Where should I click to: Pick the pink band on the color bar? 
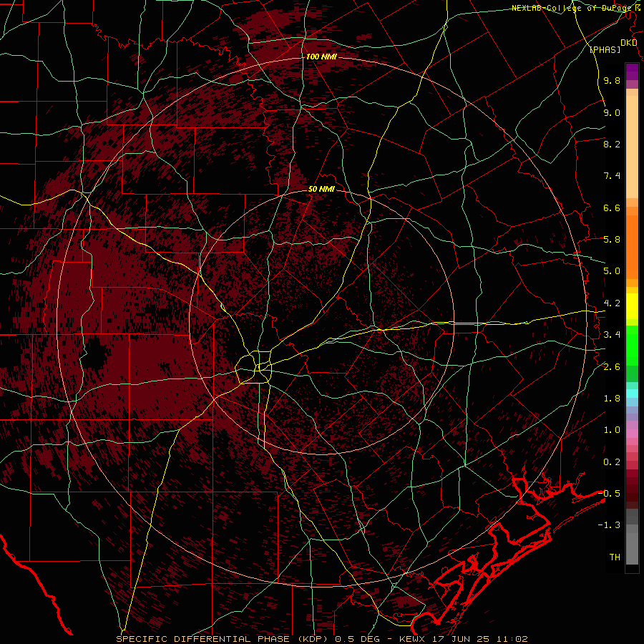(x=632, y=434)
